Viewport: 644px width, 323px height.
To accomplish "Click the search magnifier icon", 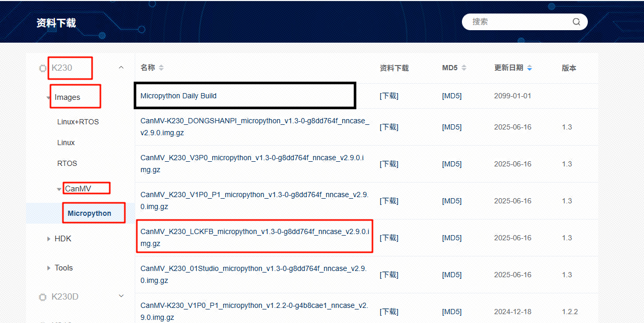I will tap(576, 22).
